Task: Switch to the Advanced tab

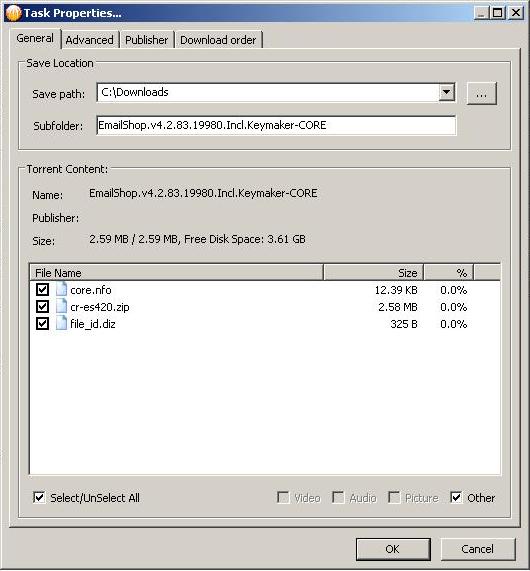Action: coord(90,40)
